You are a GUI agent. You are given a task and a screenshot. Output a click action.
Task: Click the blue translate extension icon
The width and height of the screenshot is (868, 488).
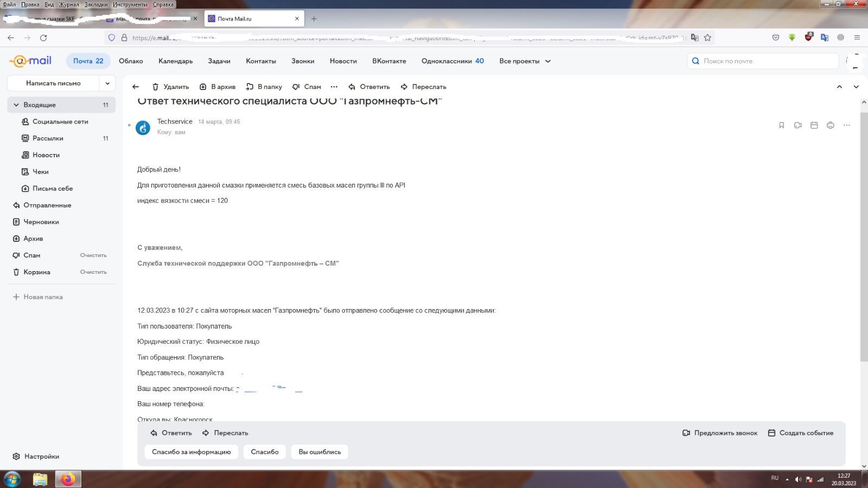point(825,37)
